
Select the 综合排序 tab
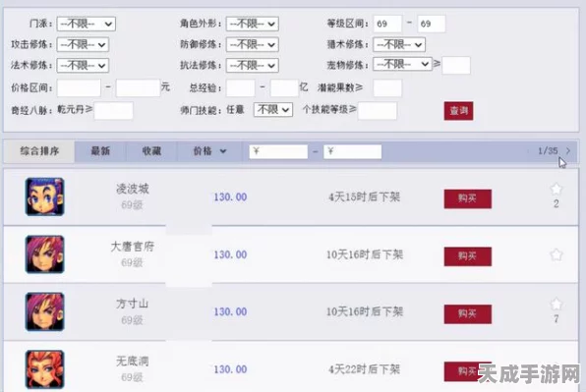(x=39, y=151)
